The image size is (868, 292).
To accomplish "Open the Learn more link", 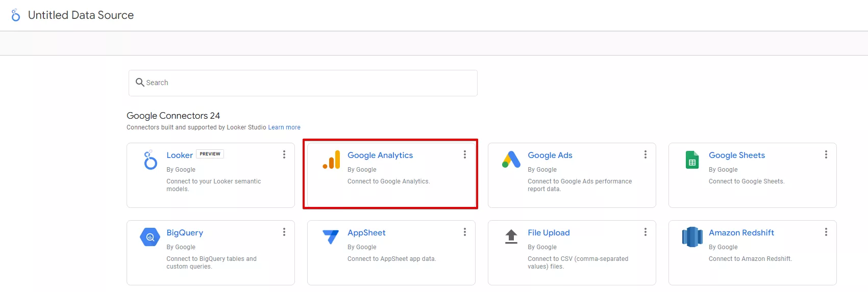I will 284,127.
